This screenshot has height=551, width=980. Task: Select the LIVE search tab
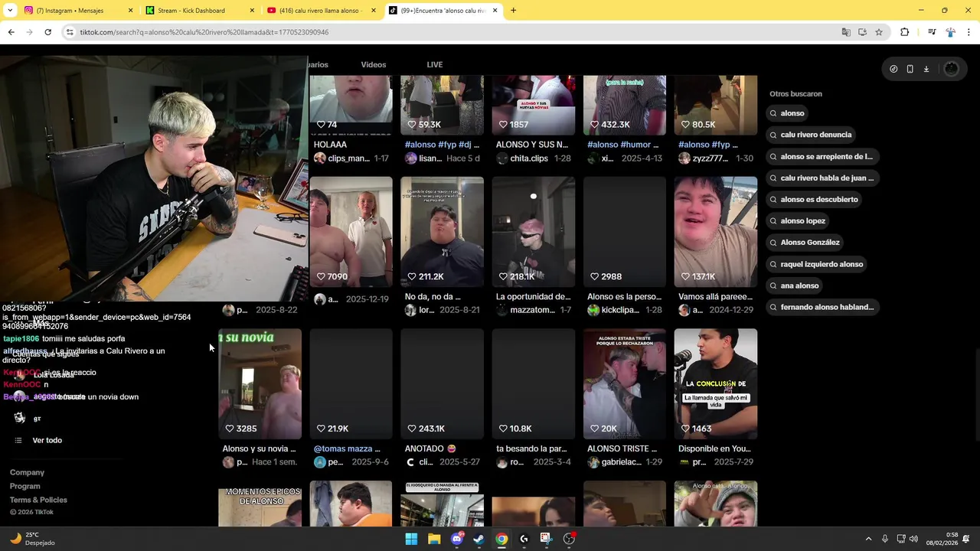[434, 64]
